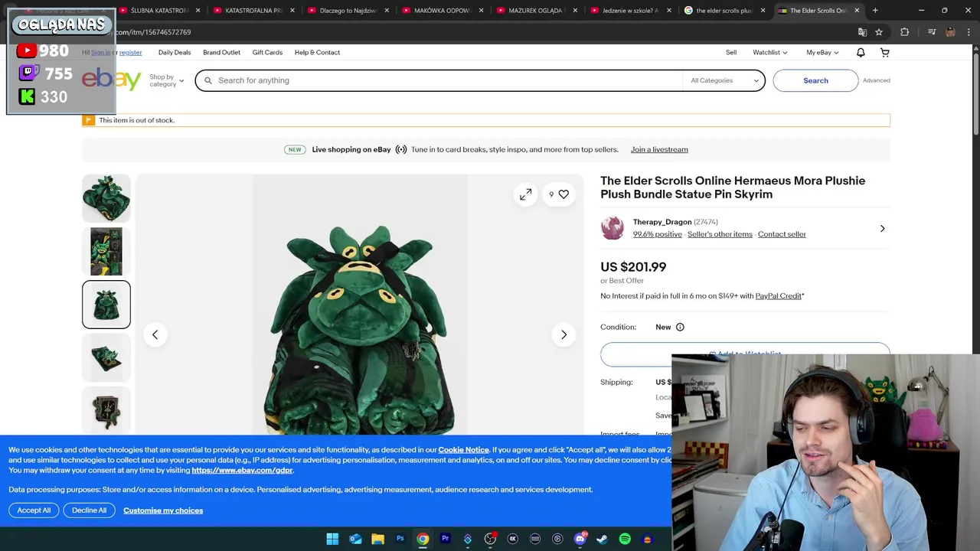The height and width of the screenshot is (551, 980).
Task: Open Gift Cards link
Action: click(267, 53)
